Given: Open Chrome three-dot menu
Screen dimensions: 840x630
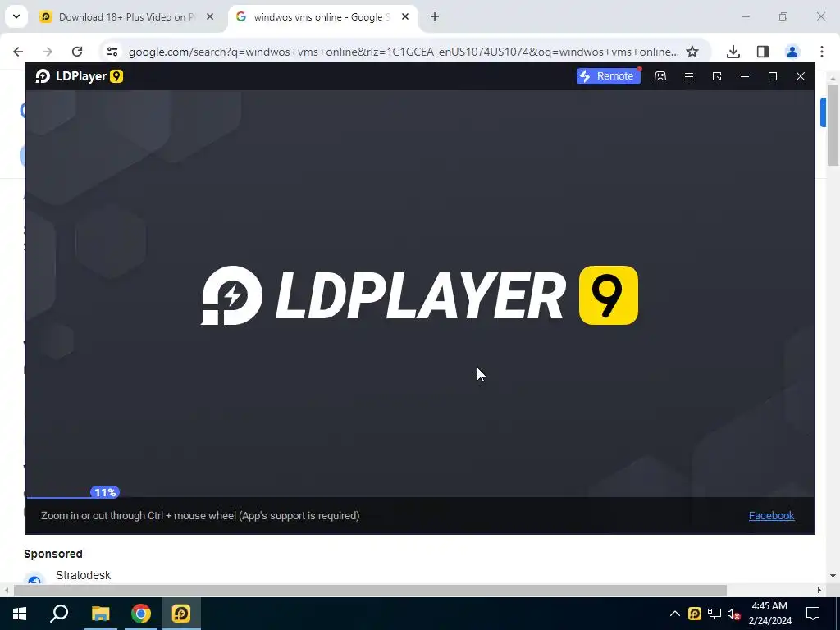Looking at the screenshot, I should [822, 52].
